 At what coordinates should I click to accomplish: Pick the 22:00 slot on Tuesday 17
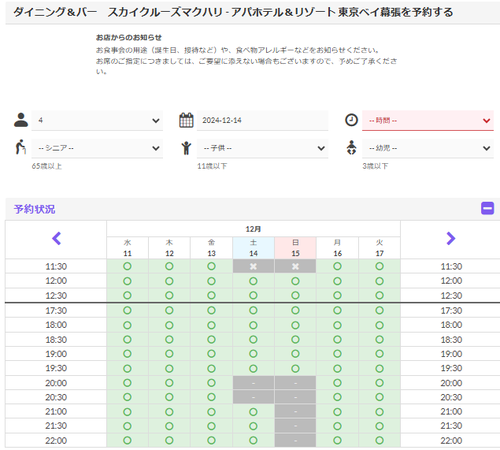click(x=379, y=440)
